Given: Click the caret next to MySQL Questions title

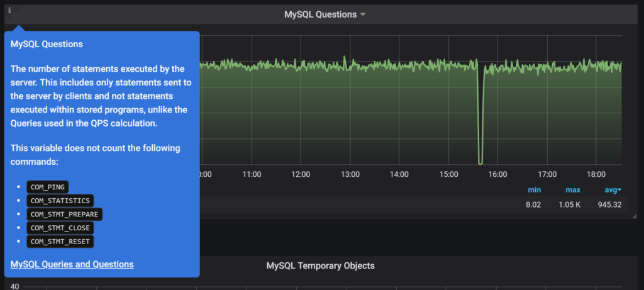Looking at the screenshot, I should click(363, 14).
